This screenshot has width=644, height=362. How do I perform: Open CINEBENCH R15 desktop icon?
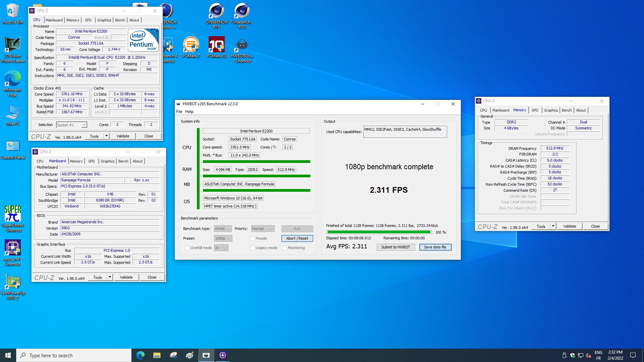(x=216, y=16)
